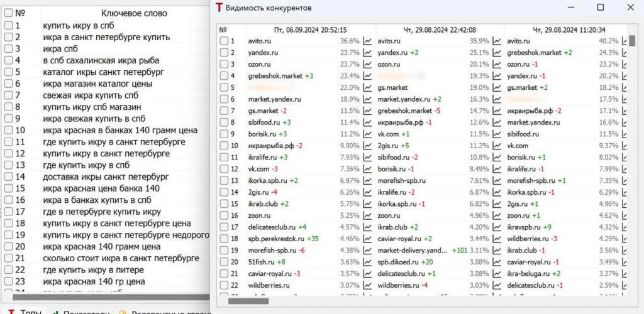Check competitor row 4 grebeshok.market checkbox

point(224,76)
